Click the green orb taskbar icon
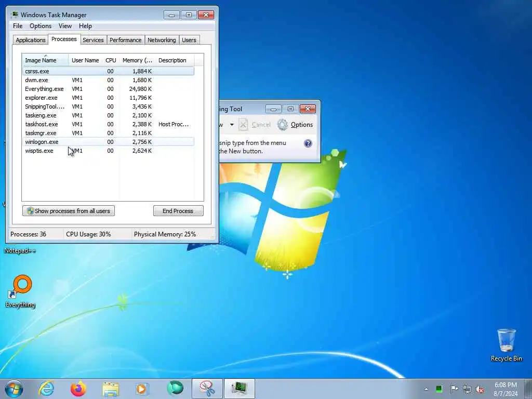Image resolution: width=532 pixels, height=399 pixels. click(x=175, y=388)
